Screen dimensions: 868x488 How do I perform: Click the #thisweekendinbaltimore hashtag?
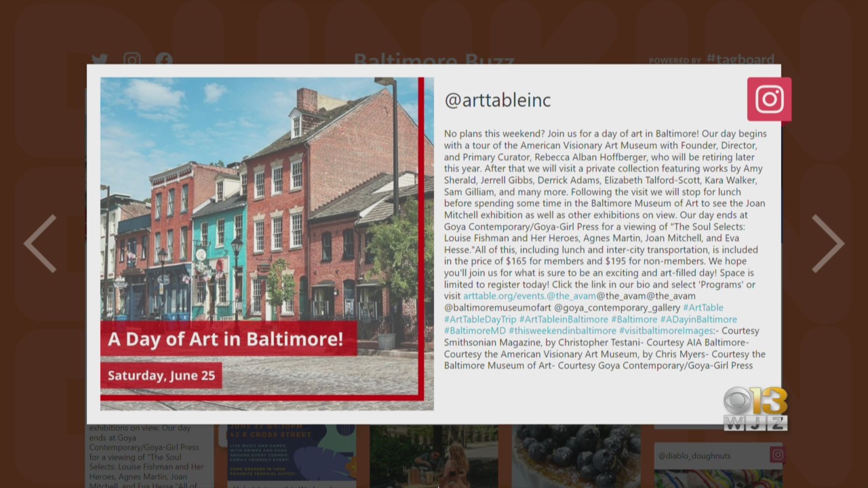pos(562,331)
